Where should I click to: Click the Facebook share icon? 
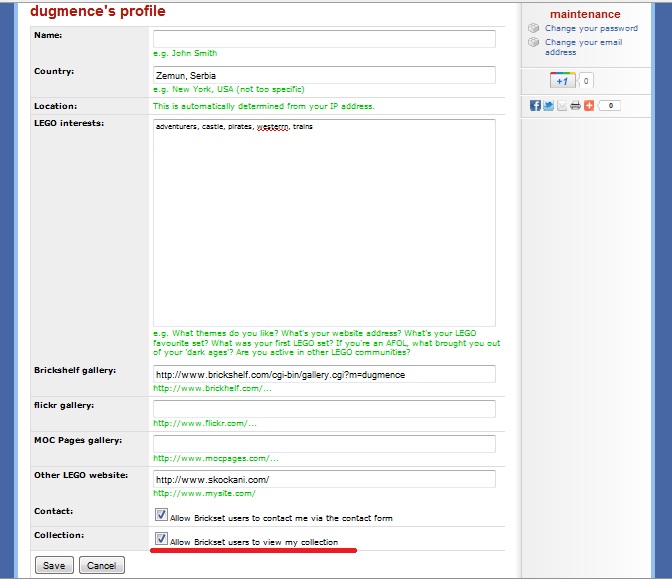coord(535,105)
